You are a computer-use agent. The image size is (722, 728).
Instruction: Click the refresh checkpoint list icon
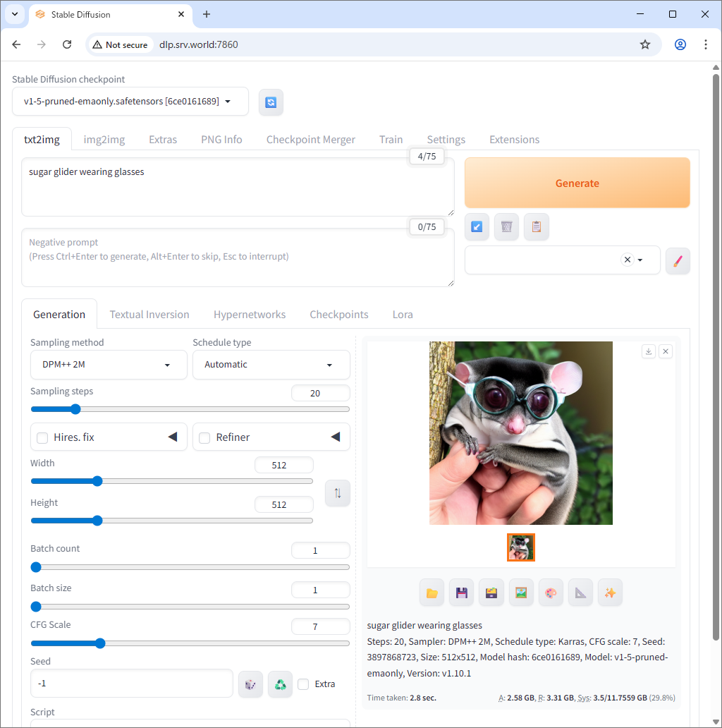[x=271, y=102]
